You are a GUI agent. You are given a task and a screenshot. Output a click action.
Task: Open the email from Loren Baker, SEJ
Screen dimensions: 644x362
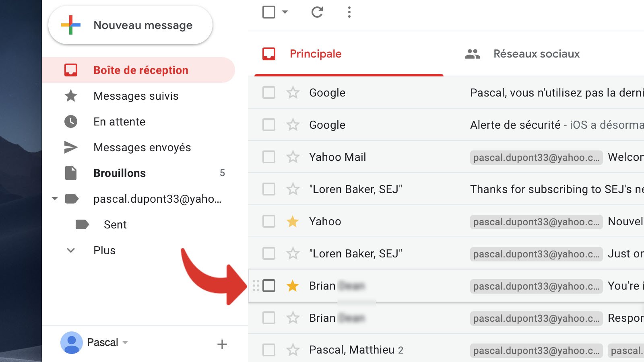356,189
